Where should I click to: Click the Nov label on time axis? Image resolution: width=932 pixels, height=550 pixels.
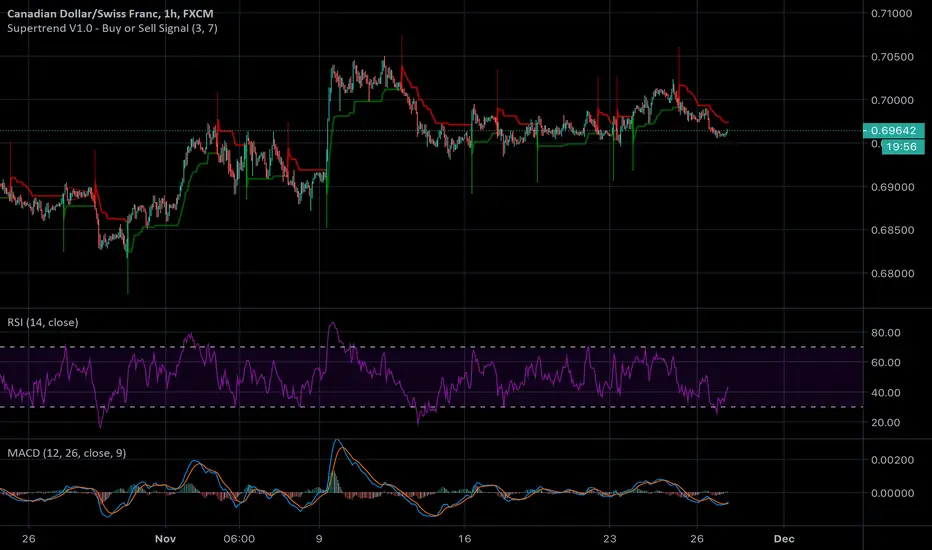pyautogui.click(x=165, y=539)
